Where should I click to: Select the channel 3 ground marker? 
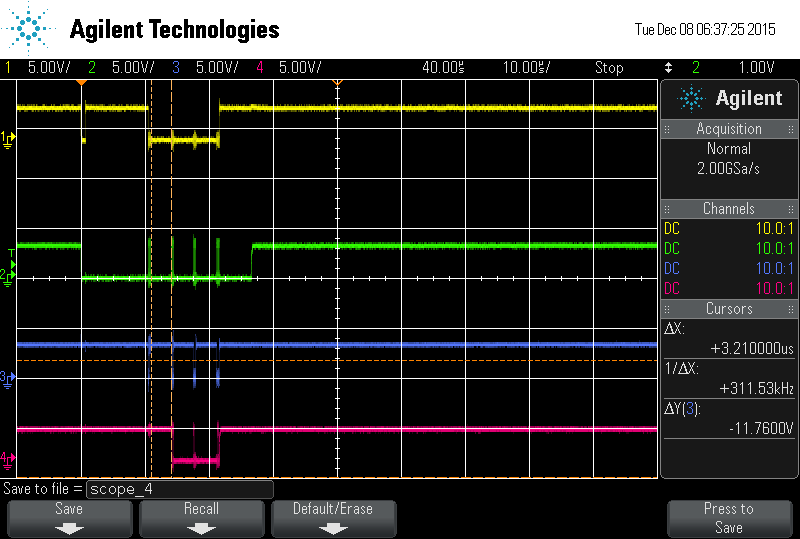coord(8,379)
